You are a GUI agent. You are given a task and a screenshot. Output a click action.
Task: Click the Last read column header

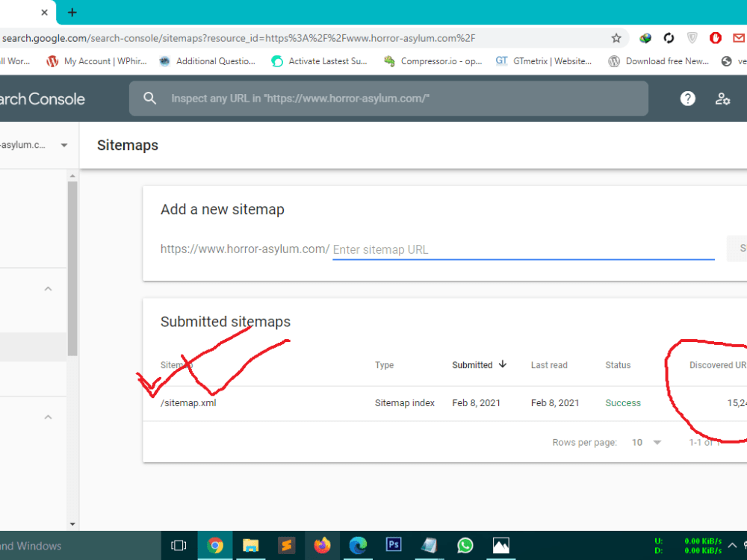(549, 365)
